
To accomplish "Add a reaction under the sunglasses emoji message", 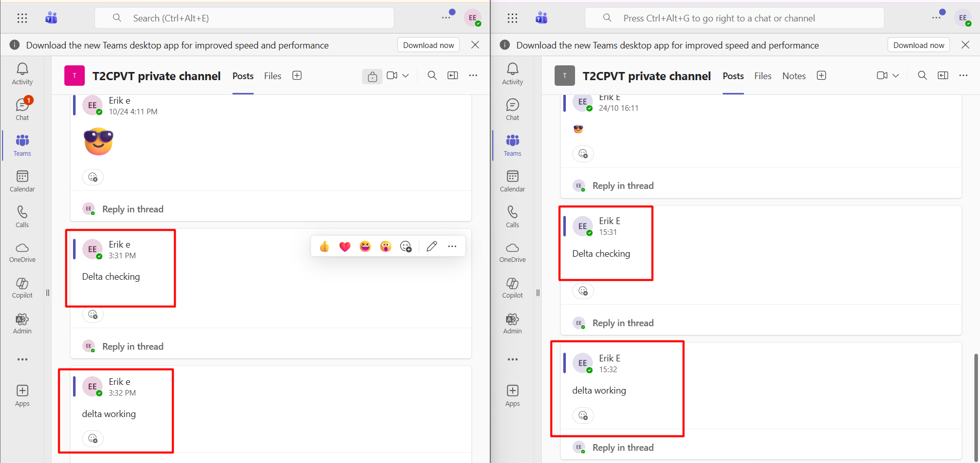I will [92, 177].
